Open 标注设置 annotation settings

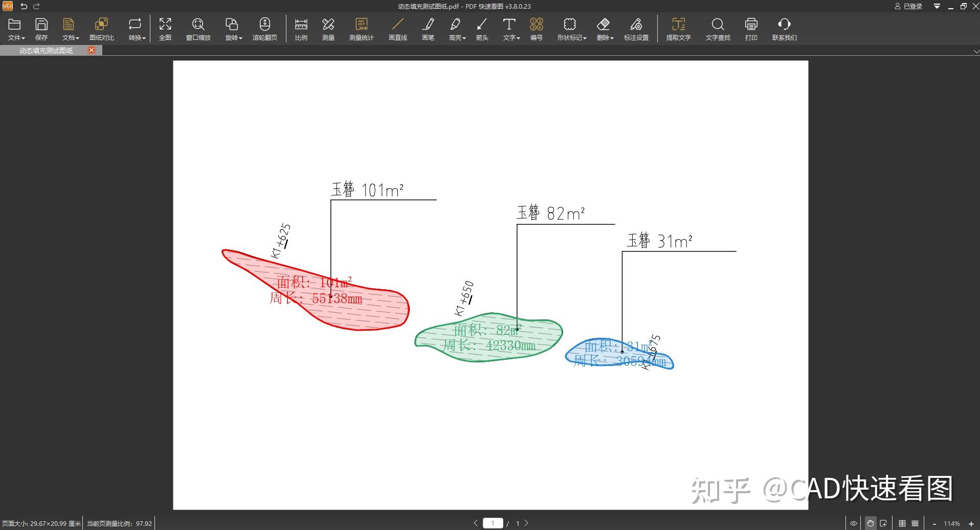click(636, 28)
